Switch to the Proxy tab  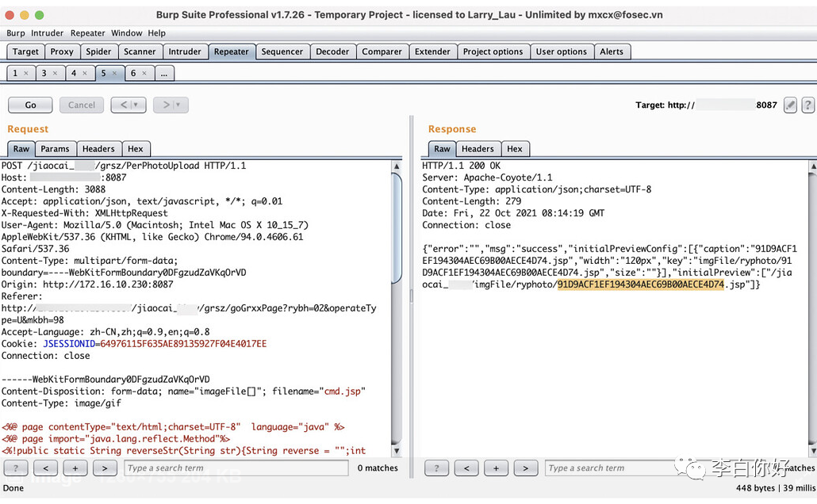[x=62, y=52]
